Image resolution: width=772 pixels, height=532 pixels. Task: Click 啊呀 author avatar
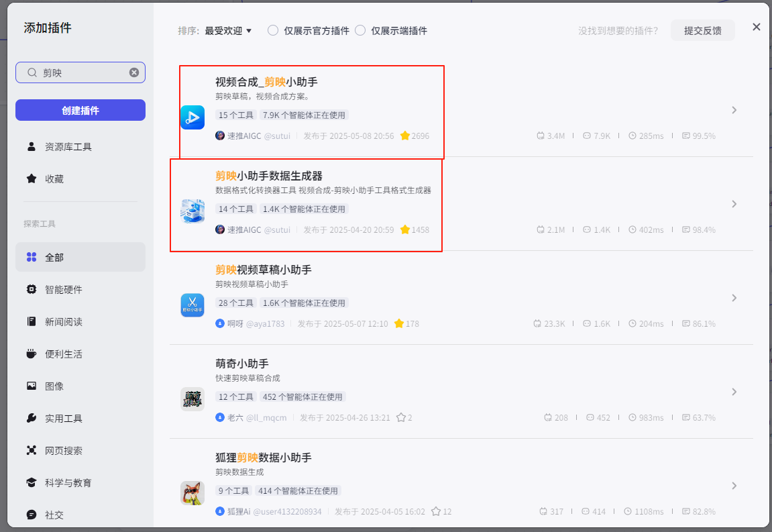(x=220, y=323)
